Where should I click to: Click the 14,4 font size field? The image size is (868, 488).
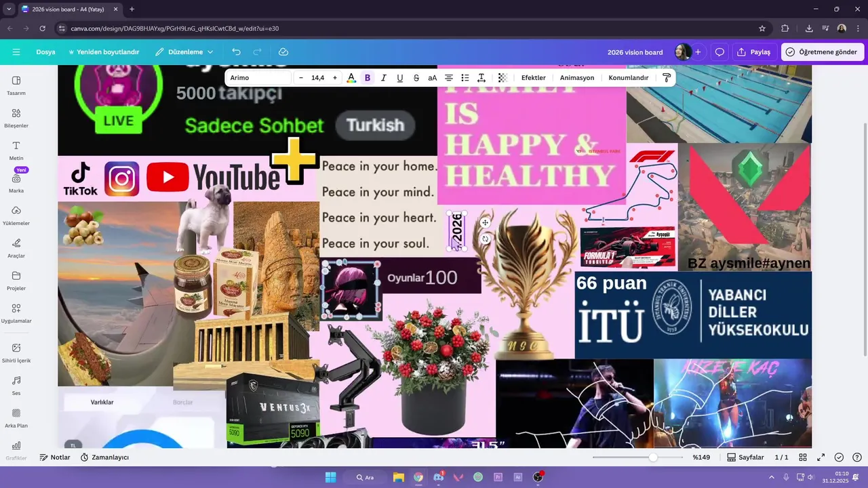pos(317,78)
